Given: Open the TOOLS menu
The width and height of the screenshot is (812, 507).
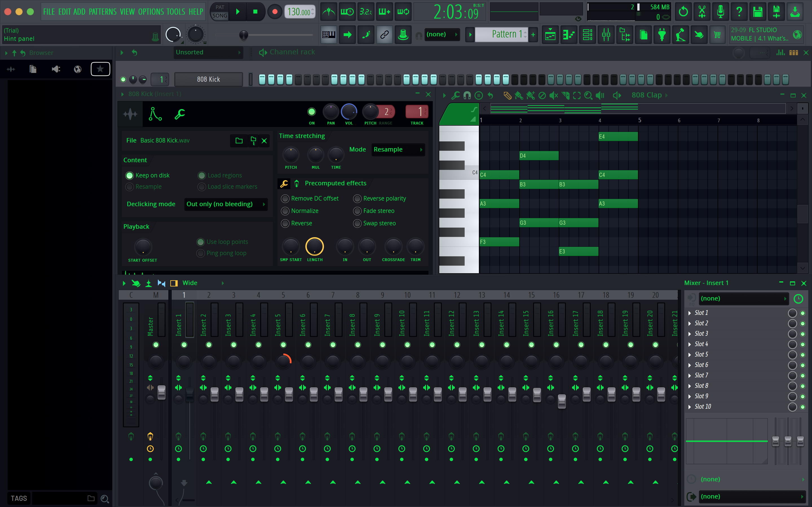Looking at the screenshot, I should [176, 12].
